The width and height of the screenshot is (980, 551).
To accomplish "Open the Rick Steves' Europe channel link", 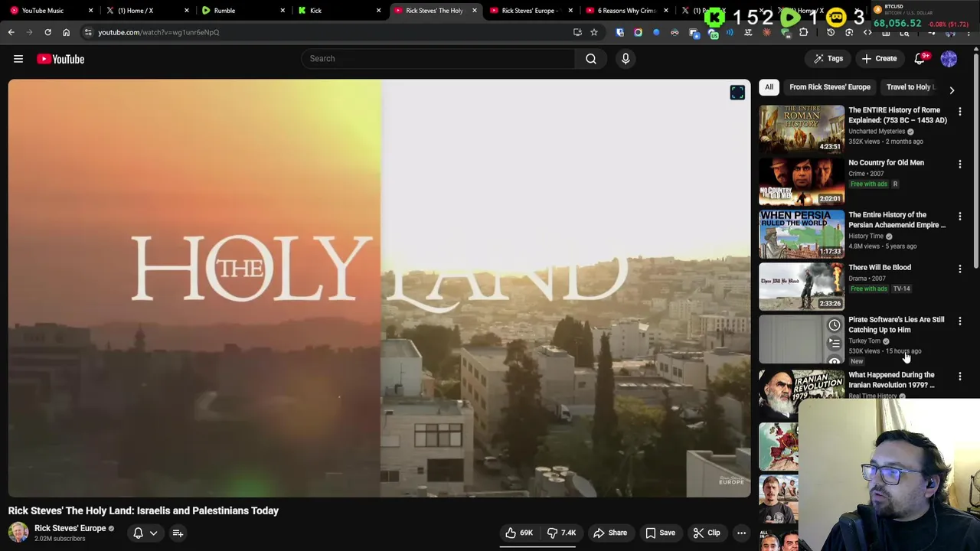I will [x=70, y=528].
